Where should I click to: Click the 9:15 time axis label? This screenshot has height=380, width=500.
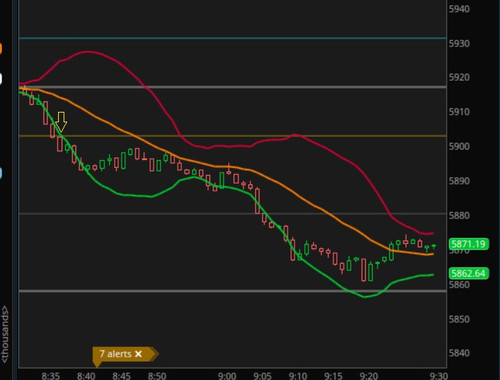[x=333, y=376]
